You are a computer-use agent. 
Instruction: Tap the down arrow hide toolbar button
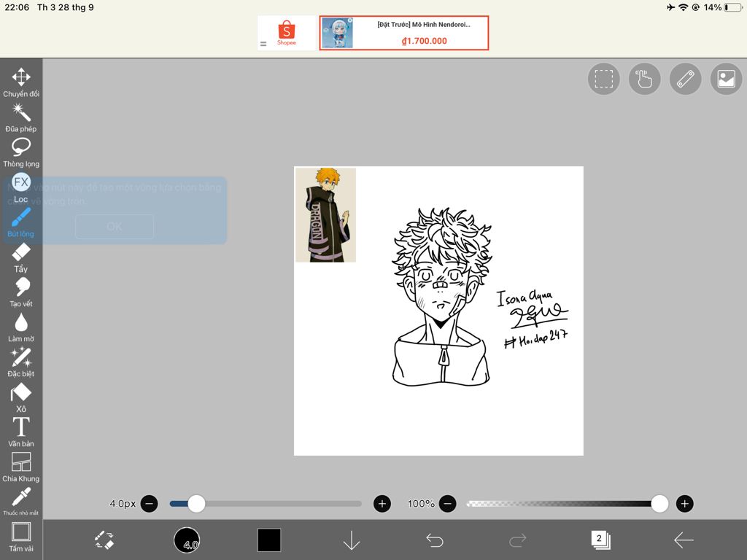(x=352, y=540)
